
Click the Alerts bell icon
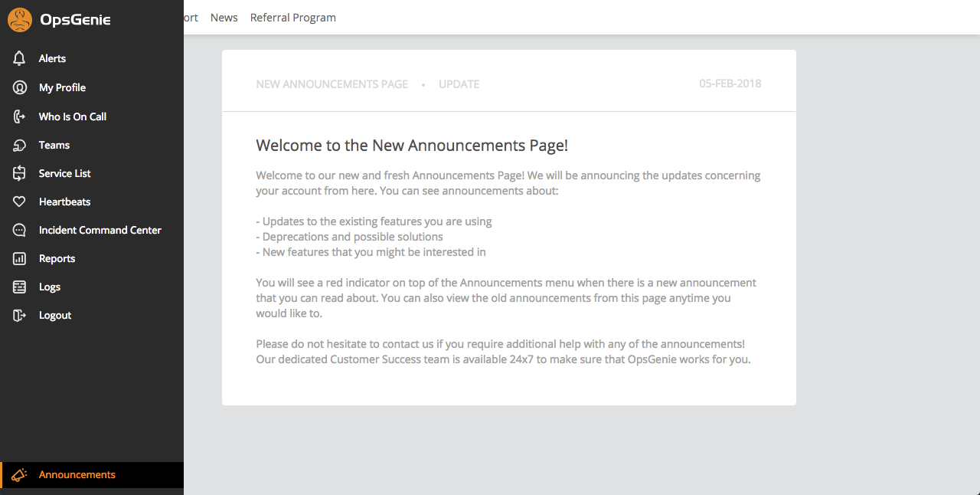(x=20, y=58)
